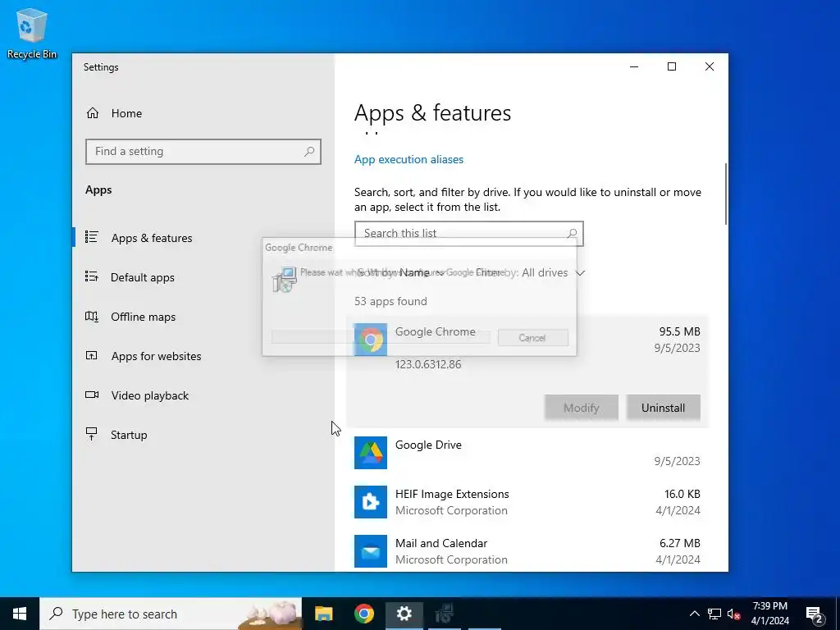Image resolution: width=840 pixels, height=630 pixels.
Task: Select the Google Drive app entry
Action: (527, 453)
